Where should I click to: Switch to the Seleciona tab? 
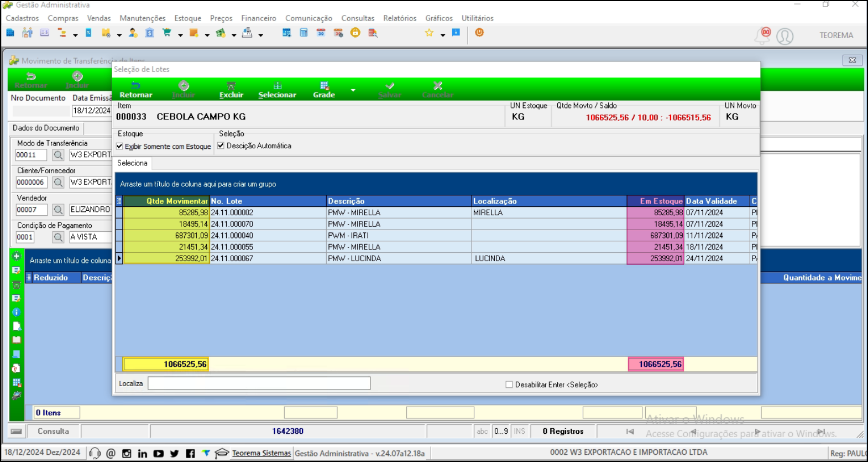tap(132, 163)
